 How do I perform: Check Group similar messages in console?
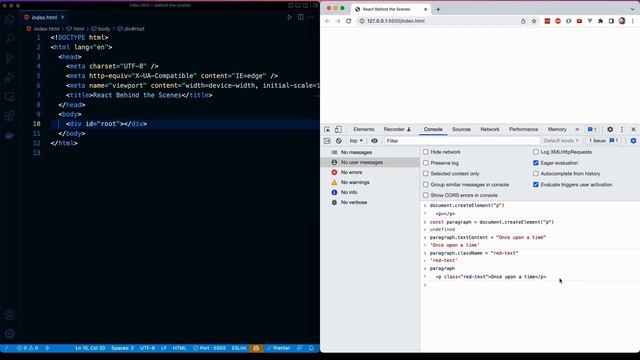click(x=426, y=184)
